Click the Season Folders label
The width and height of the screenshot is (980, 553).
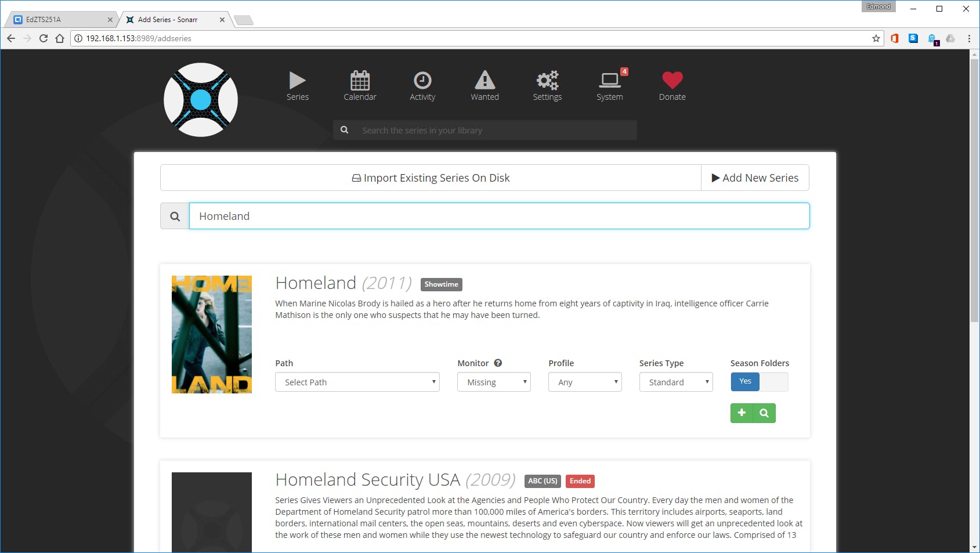760,363
